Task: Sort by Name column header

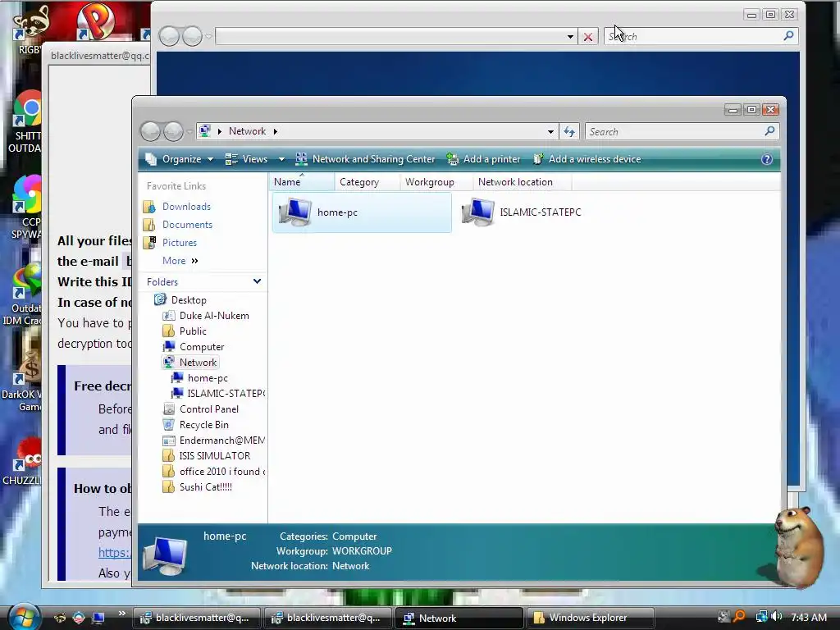Action: pos(302,182)
